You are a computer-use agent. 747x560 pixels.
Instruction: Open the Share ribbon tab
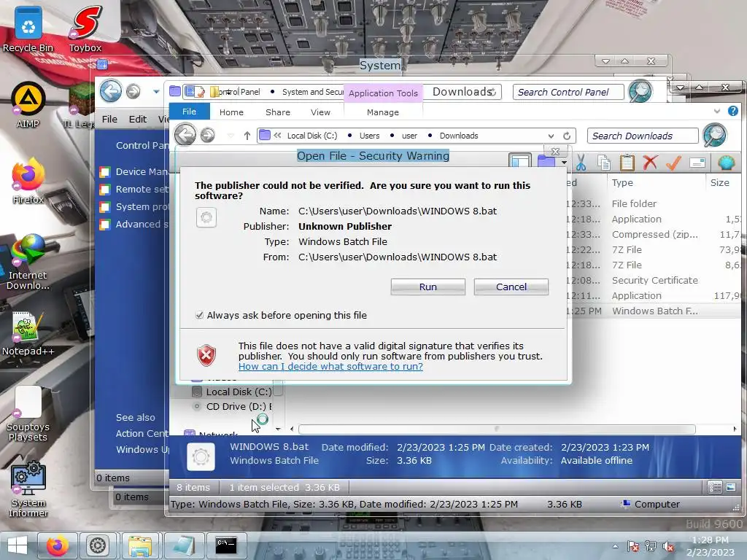(278, 112)
